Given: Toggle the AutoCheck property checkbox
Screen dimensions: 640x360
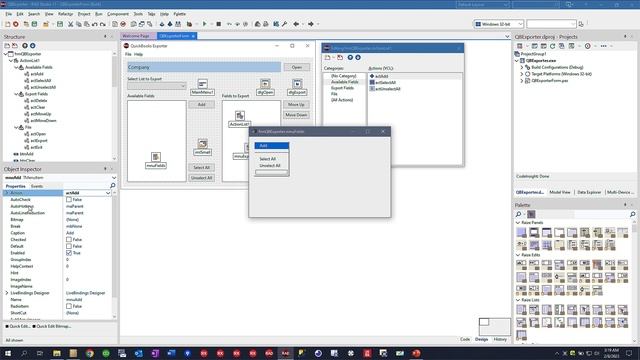Looking at the screenshot, I should click(69, 200).
